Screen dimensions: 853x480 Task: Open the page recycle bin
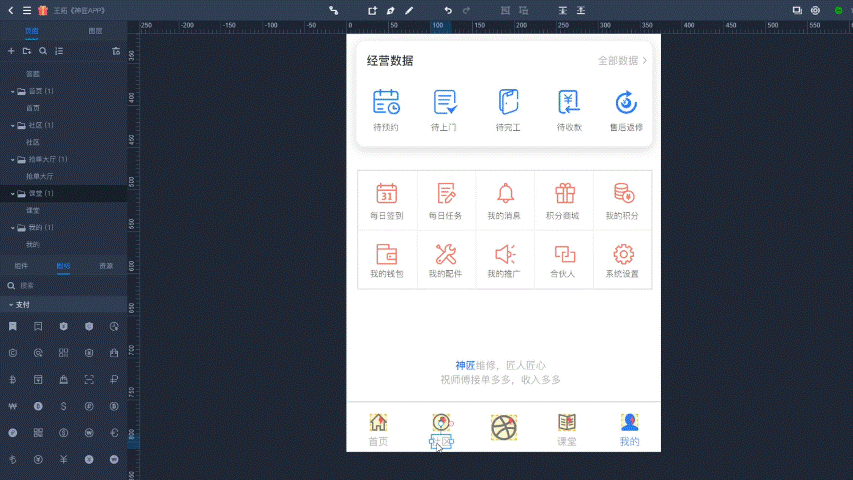click(116, 51)
